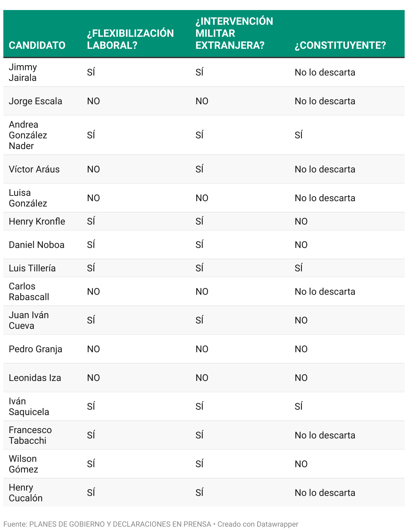Select the Jorge Escala candidate name
Image resolution: width=408 pixels, height=532 pixels.
[x=35, y=101]
